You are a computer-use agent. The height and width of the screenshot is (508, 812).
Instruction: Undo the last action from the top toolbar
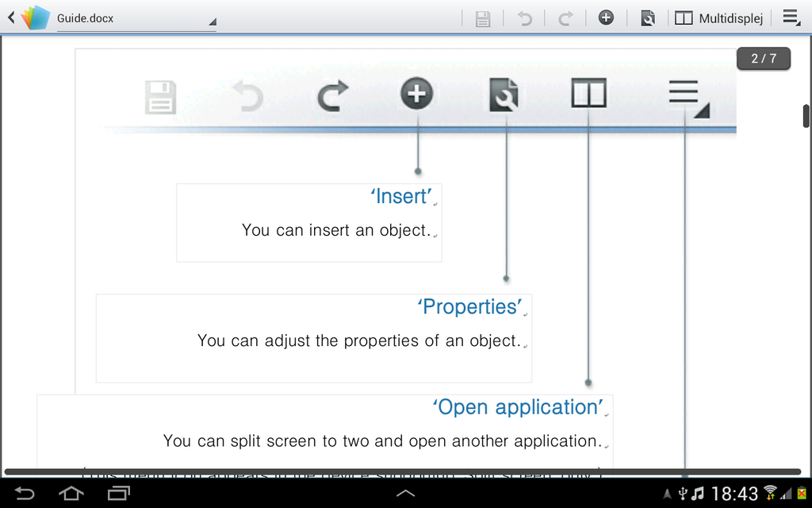coord(524,18)
